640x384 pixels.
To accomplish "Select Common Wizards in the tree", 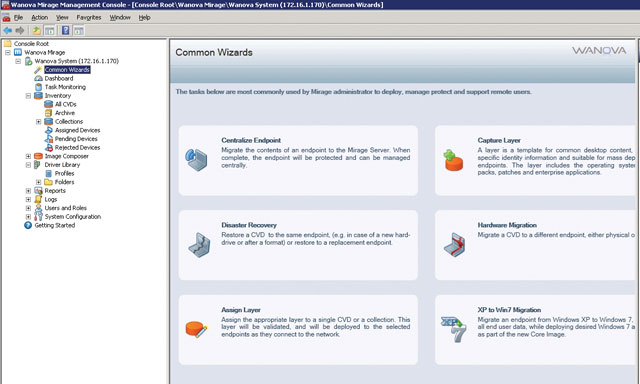I will (67, 70).
